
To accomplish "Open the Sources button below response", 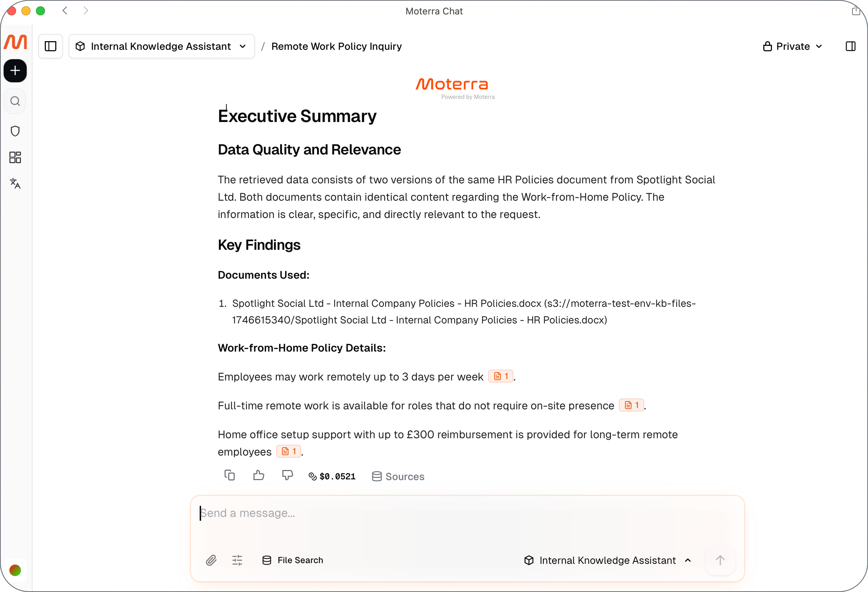I will click(399, 476).
